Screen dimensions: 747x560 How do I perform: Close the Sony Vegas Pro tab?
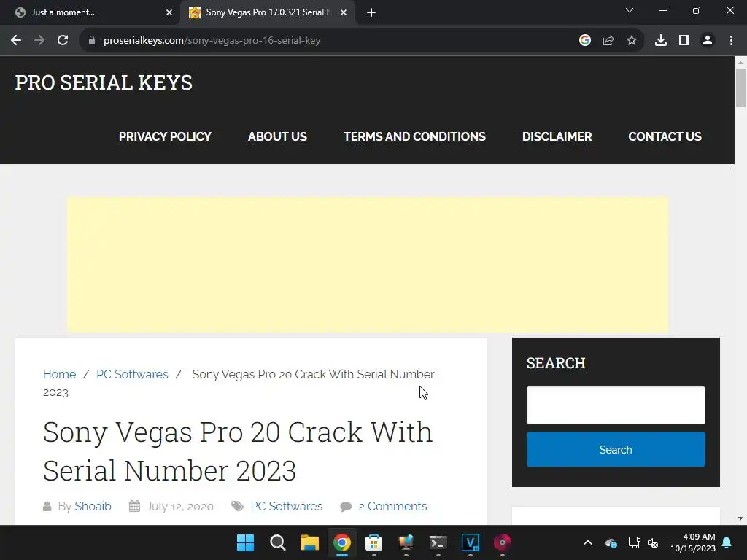344,12
